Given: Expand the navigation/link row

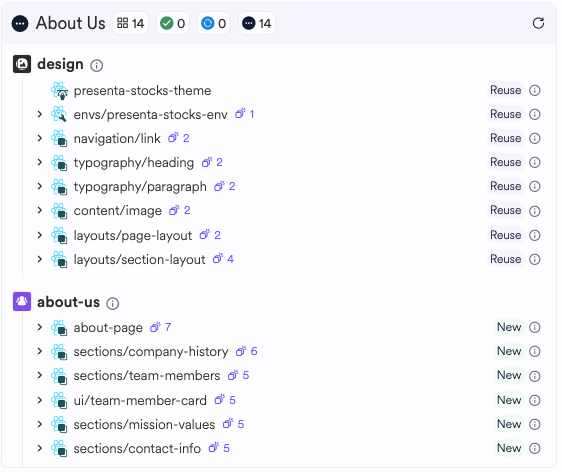Looking at the screenshot, I should [x=39, y=138].
